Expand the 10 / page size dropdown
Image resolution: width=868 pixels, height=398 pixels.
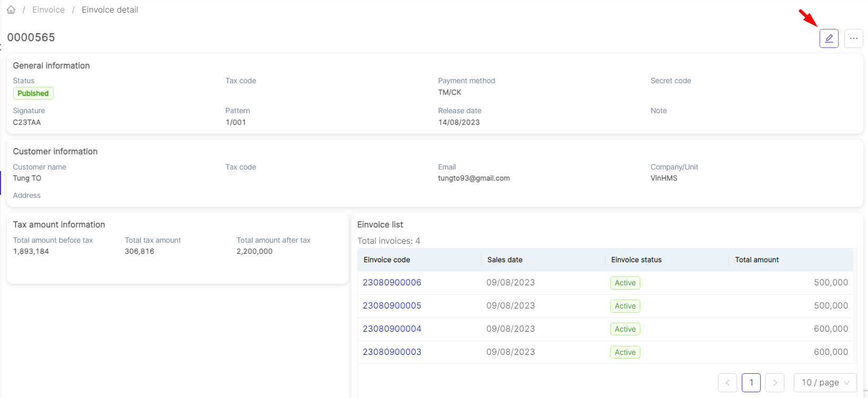825,383
